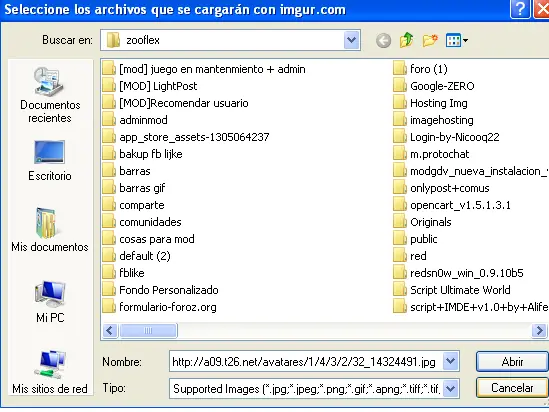The height and width of the screenshot is (412, 549).
Task: Go back using the toolbar back arrow
Action: pos(383,41)
